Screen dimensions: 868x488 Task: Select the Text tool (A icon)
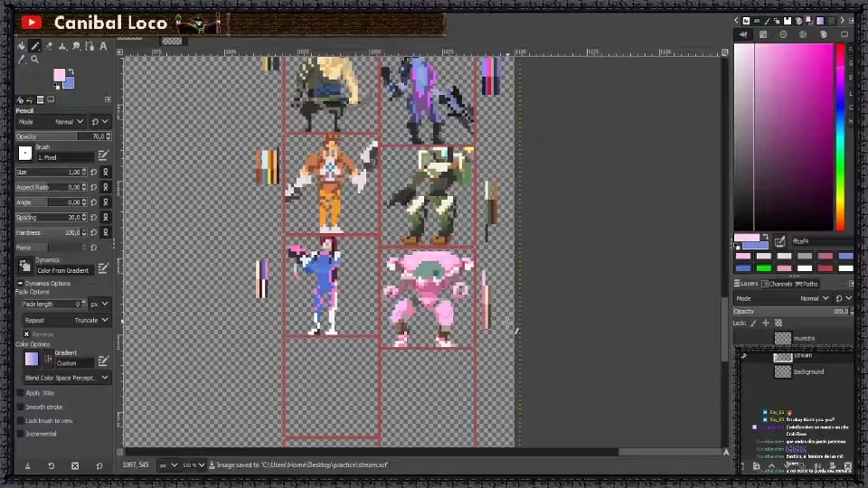[x=103, y=46]
